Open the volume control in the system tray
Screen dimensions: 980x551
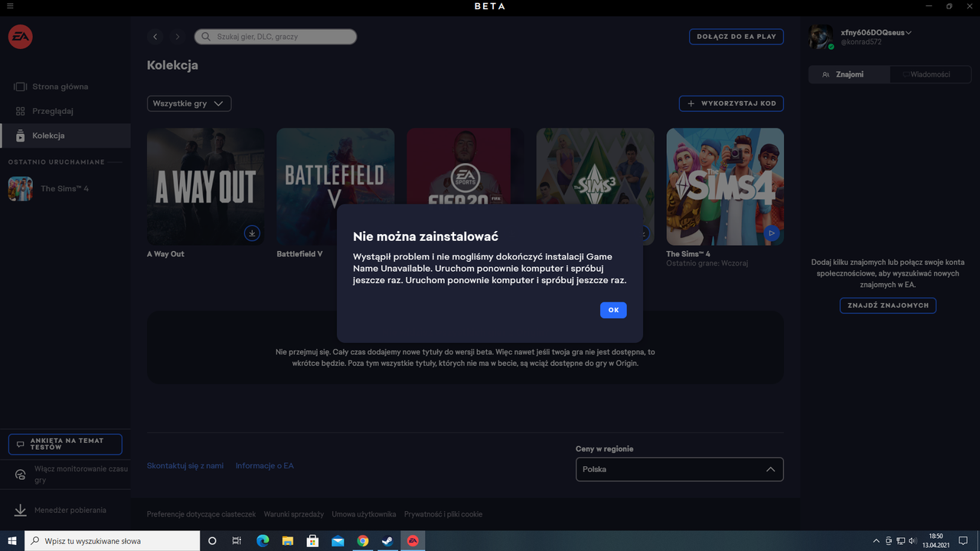pyautogui.click(x=912, y=541)
